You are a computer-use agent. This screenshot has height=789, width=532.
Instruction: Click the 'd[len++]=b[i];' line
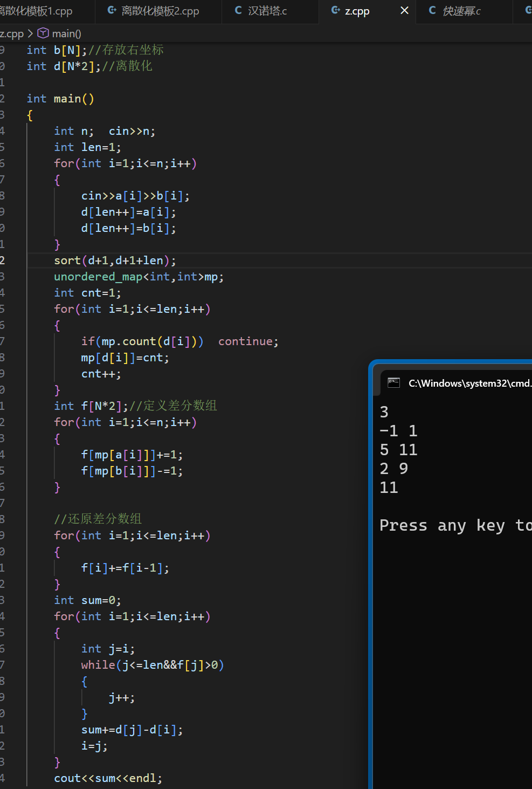click(x=128, y=228)
